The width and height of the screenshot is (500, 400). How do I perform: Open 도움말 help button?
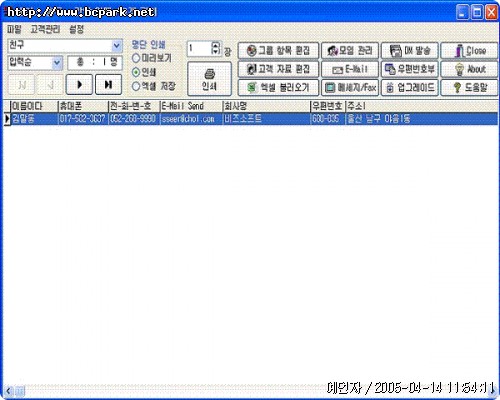(x=469, y=88)
